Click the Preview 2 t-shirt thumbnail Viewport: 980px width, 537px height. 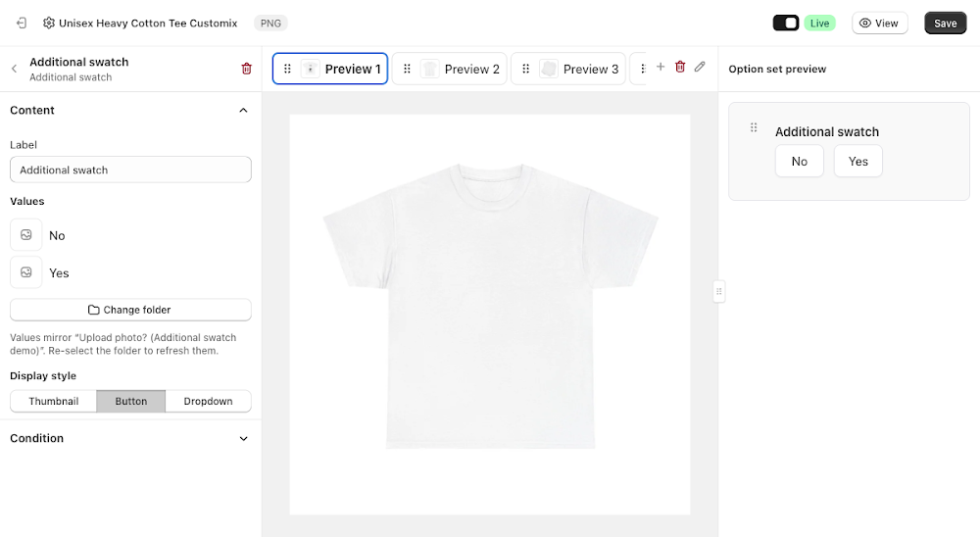click(x=430, y=69)
